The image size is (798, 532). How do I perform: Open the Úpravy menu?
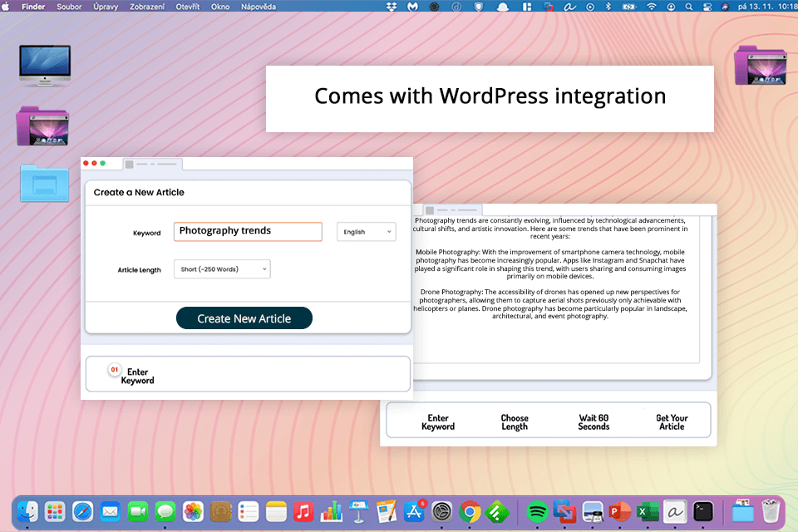tap(106, 7)
